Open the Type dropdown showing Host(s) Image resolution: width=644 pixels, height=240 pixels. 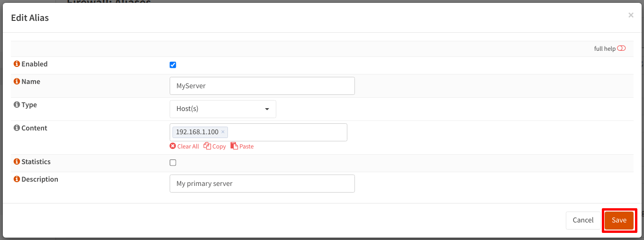tap(223, 109)
